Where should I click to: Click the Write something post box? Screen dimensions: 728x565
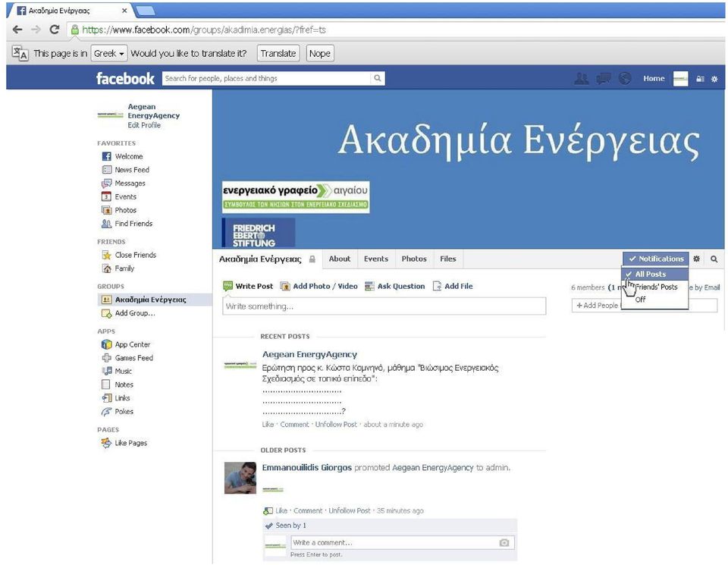pyautogui.click(x=384, y=306)
